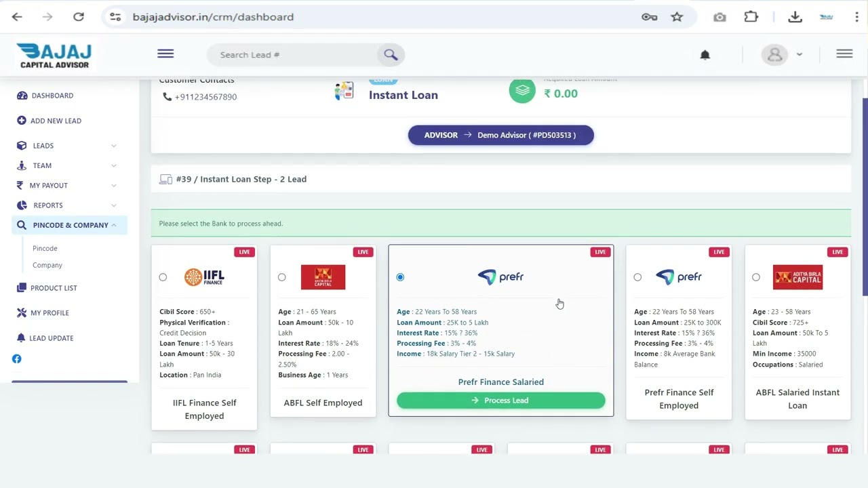Viewport: 868px width, 488px height.
Task: Select Prefr Finance Self Employed radio button
Action: [x=637, y=277]
